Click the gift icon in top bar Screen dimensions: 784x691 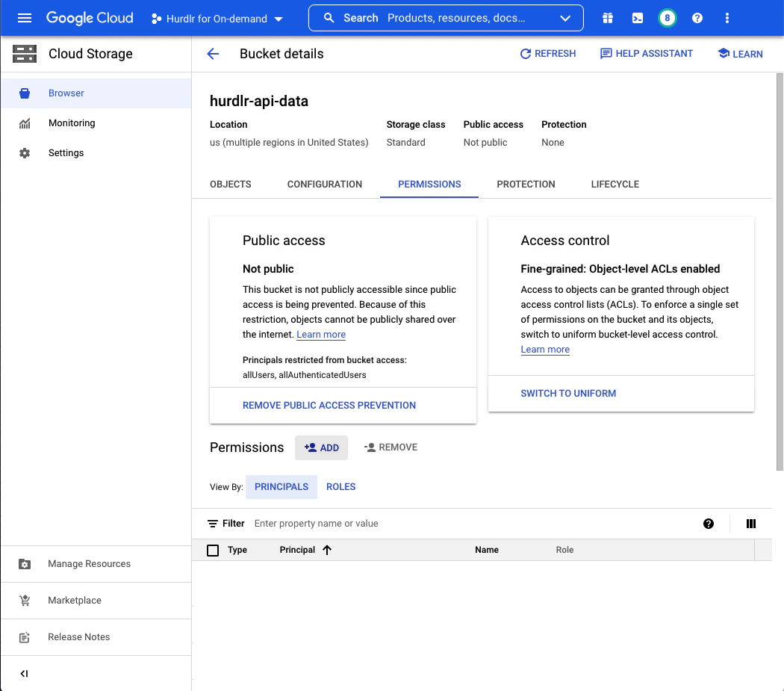(x=608, y=18)
